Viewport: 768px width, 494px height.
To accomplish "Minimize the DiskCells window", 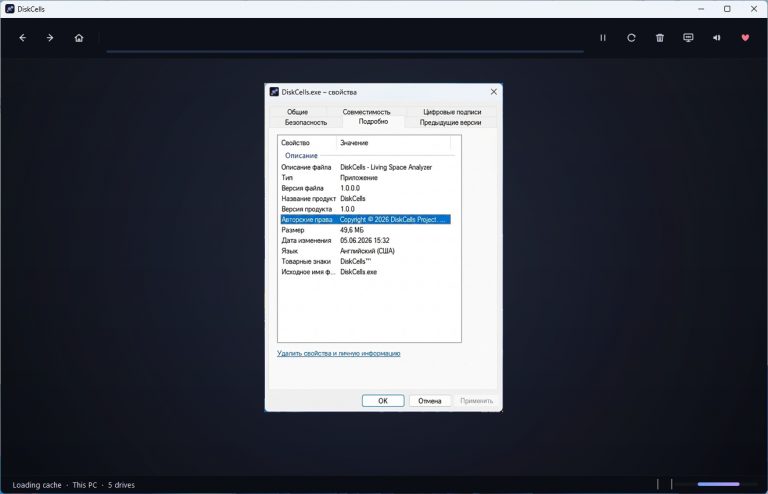I will (701, 9).
